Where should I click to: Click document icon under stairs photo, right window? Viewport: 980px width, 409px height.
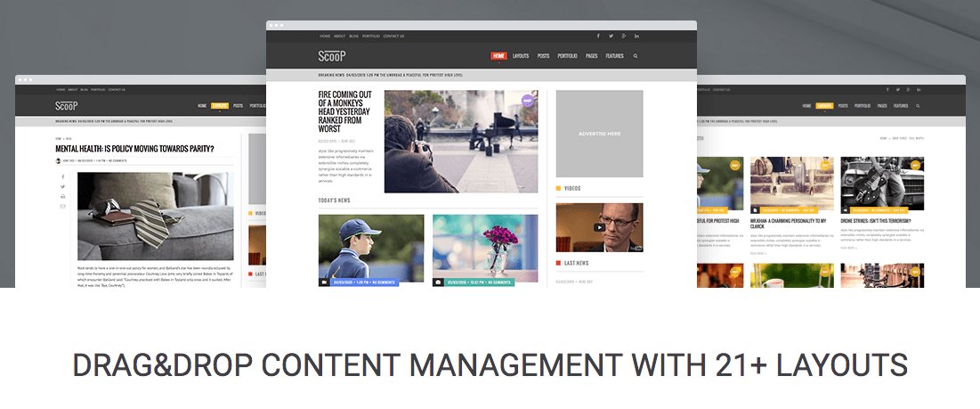[755, 210]
